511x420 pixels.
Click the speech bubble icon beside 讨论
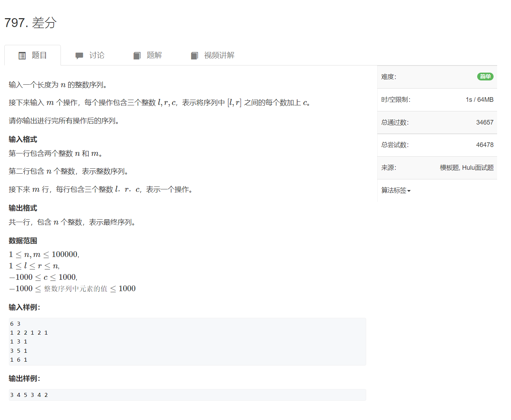pos(79,56)
